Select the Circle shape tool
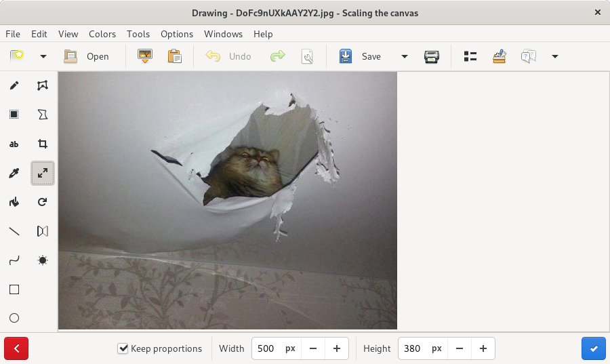 point(14,318)
